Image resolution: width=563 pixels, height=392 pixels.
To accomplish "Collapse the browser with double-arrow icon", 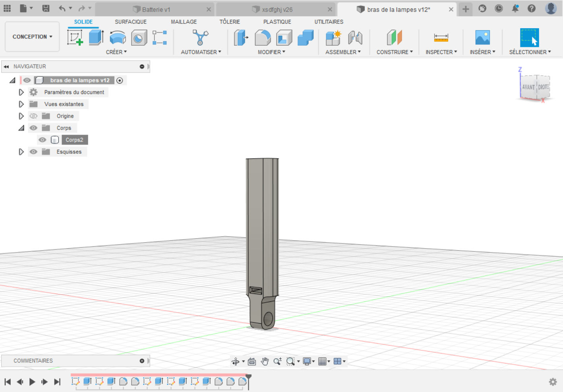I will pyautogui.click(x=6, y=67).
